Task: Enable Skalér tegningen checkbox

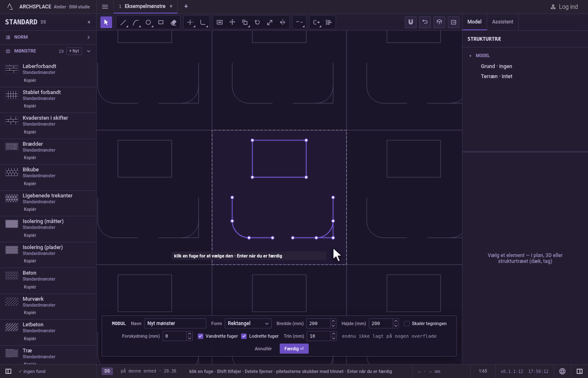Action: pos(407,323)
